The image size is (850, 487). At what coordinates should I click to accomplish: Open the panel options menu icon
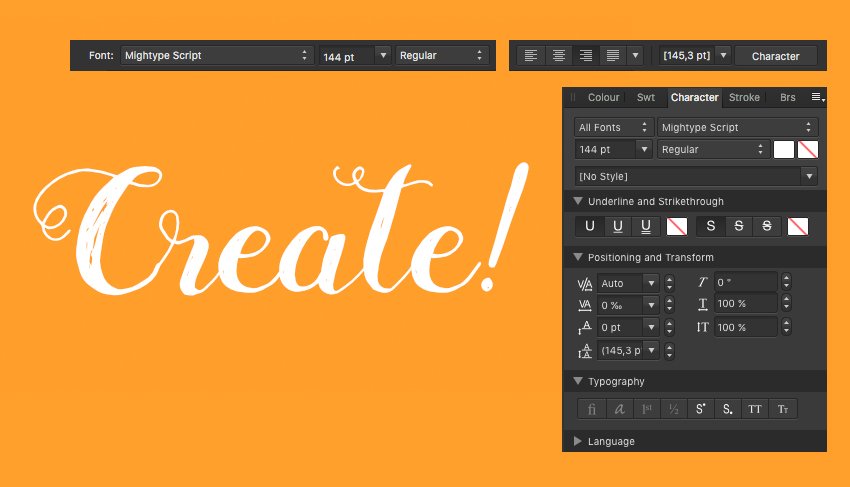click(817, 97)
